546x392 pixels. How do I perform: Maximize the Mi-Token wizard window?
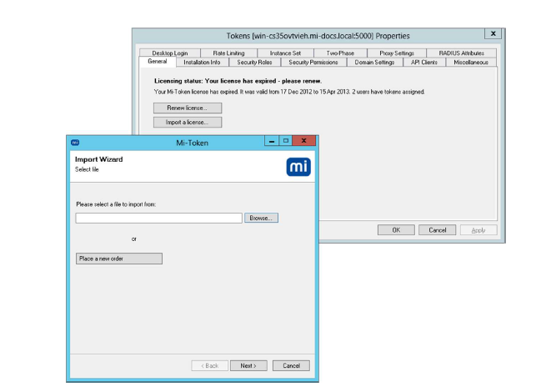coord(286,141)
